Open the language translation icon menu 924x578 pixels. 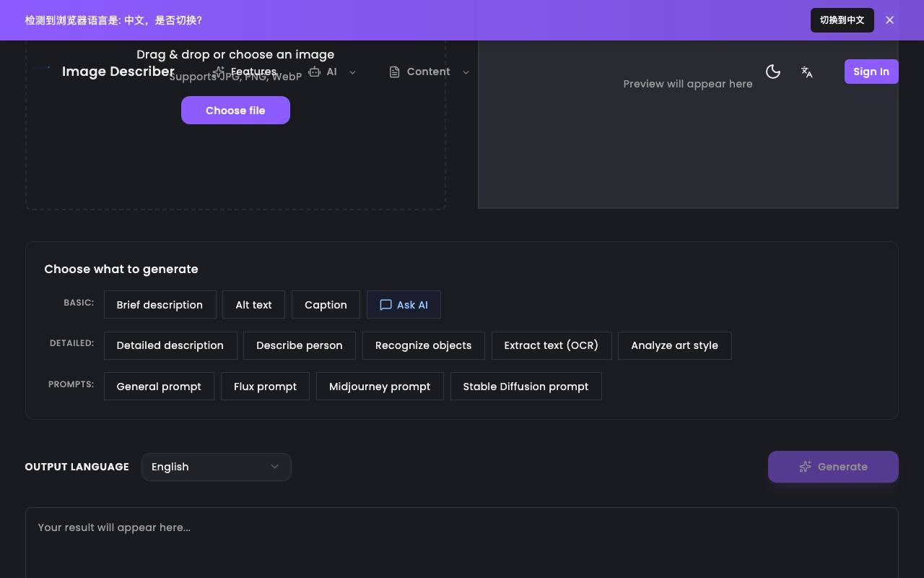pos(807,72)
